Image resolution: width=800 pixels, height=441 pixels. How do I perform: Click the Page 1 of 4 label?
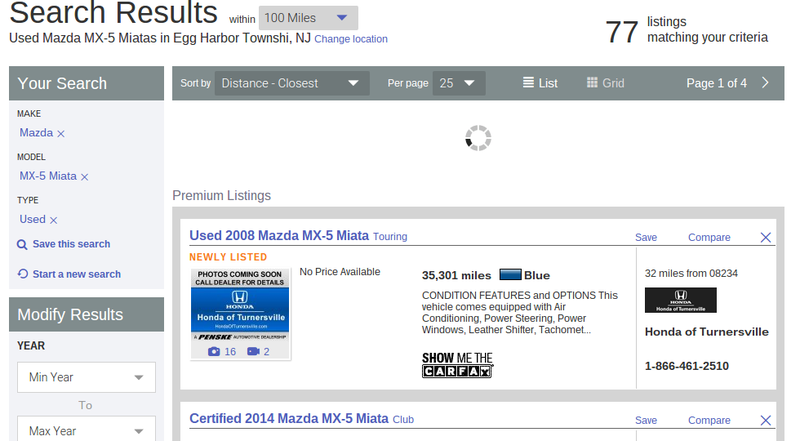(x=716, y=83)
